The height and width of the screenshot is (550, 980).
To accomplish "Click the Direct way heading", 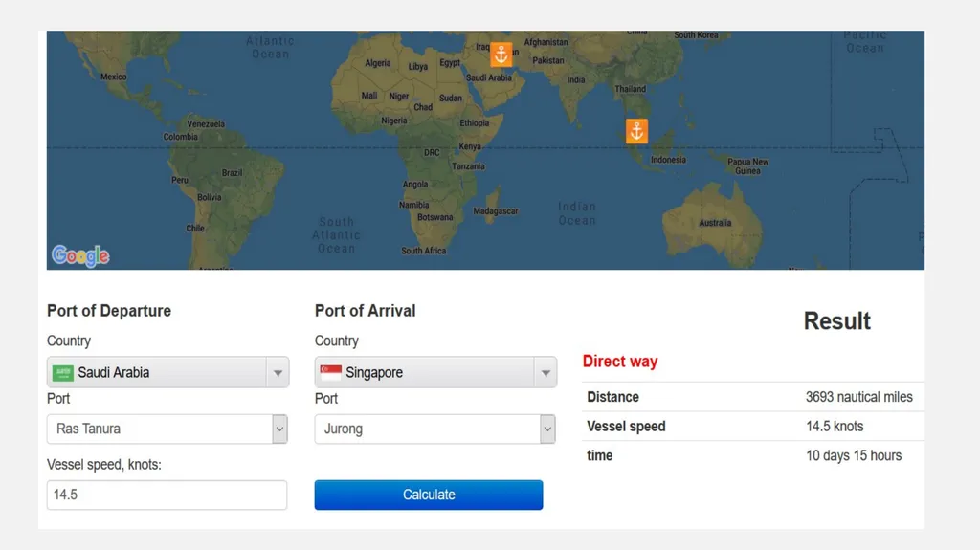I will click(620, 362).
